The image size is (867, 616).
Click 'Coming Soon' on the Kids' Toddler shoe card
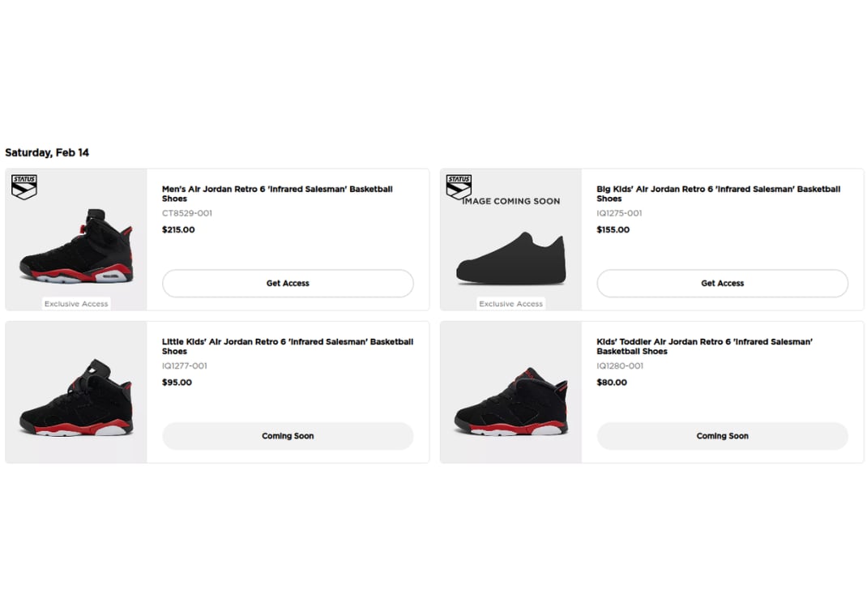tap(722, 435)
